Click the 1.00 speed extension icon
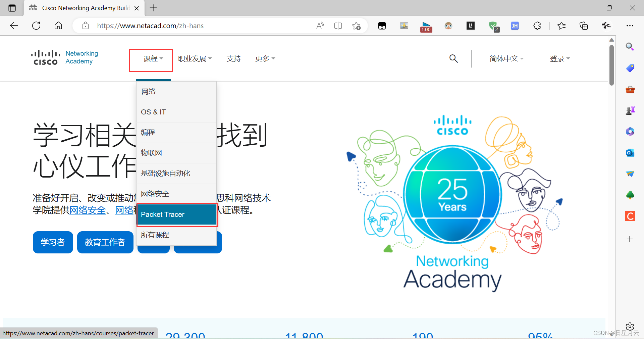 pyautogui.click(x=426, y=27)
